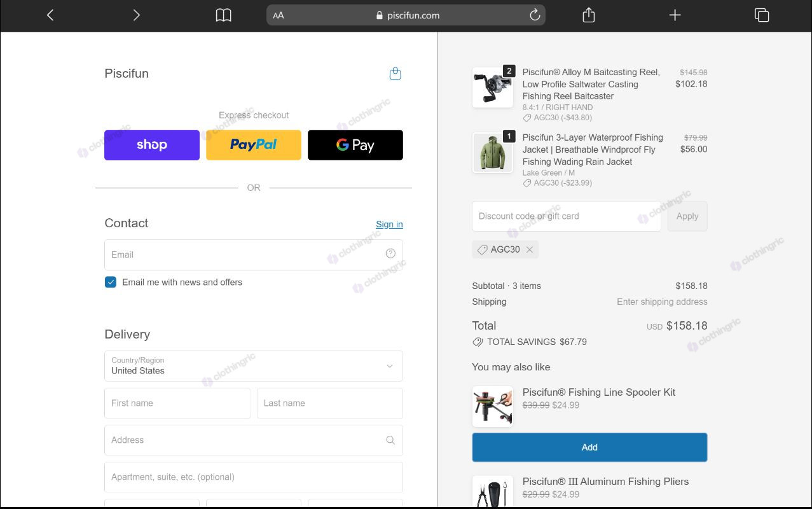Focus the Apartment, suite, etc. field
Image resolution: width=812 pixels, height=509 pixels.
tap(254, 477)
